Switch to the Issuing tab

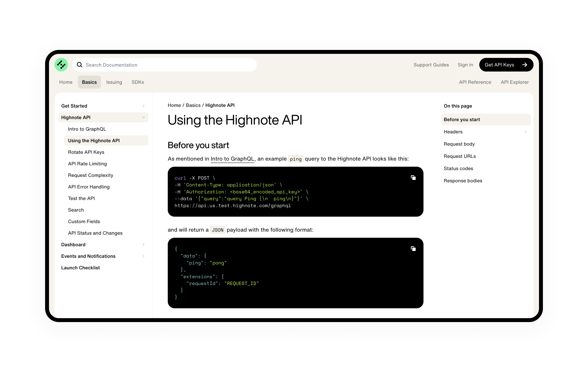click(114, 82)
